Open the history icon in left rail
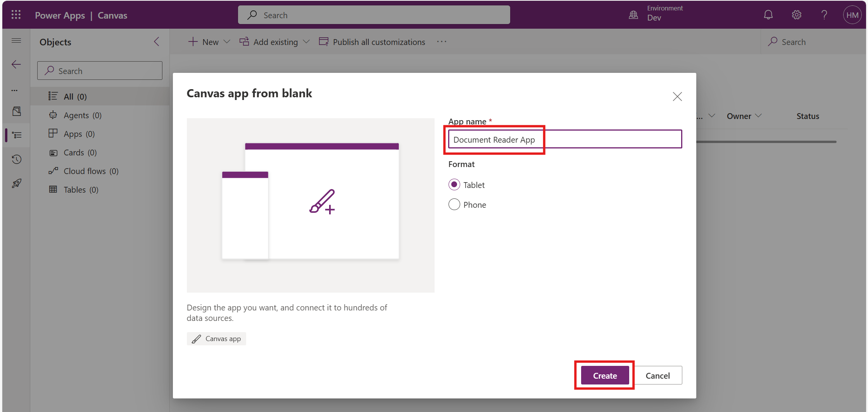The width and height of the screenshot is (868, 412). click(x=16, y=159)
